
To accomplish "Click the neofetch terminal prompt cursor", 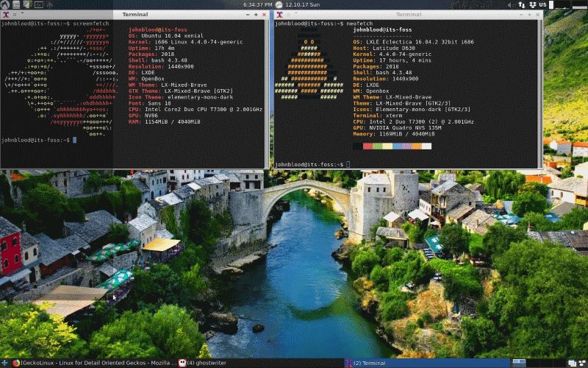I will (x=348, y=164).
